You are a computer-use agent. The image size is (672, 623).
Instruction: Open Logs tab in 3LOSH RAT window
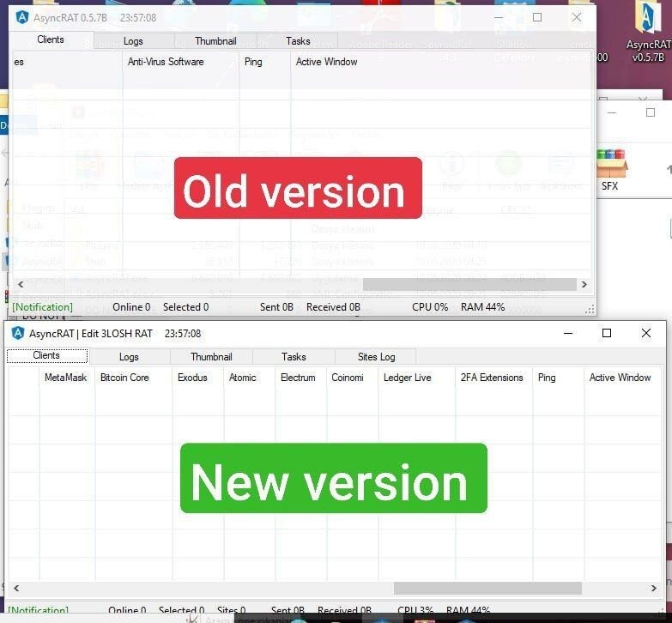point(129,357)
